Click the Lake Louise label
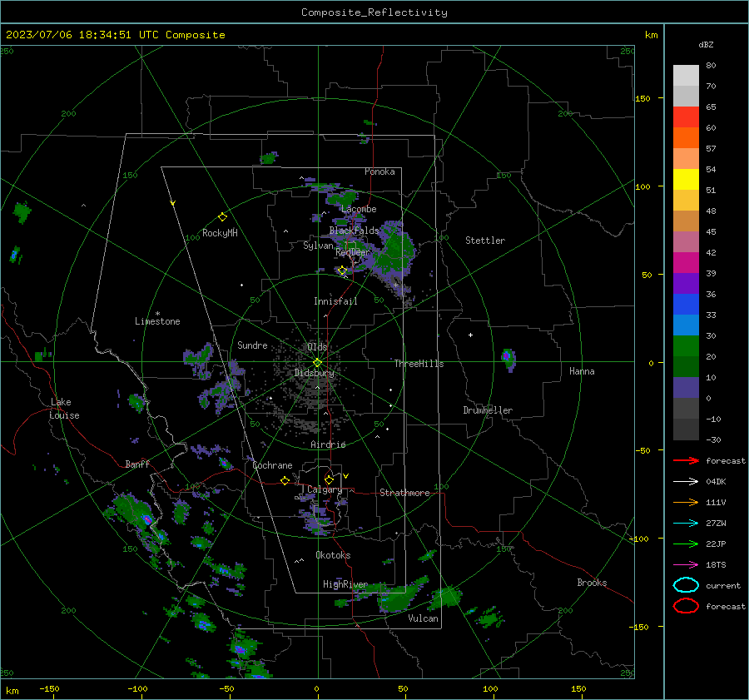The height and width of the screenshot is (700, 749). 64,409
